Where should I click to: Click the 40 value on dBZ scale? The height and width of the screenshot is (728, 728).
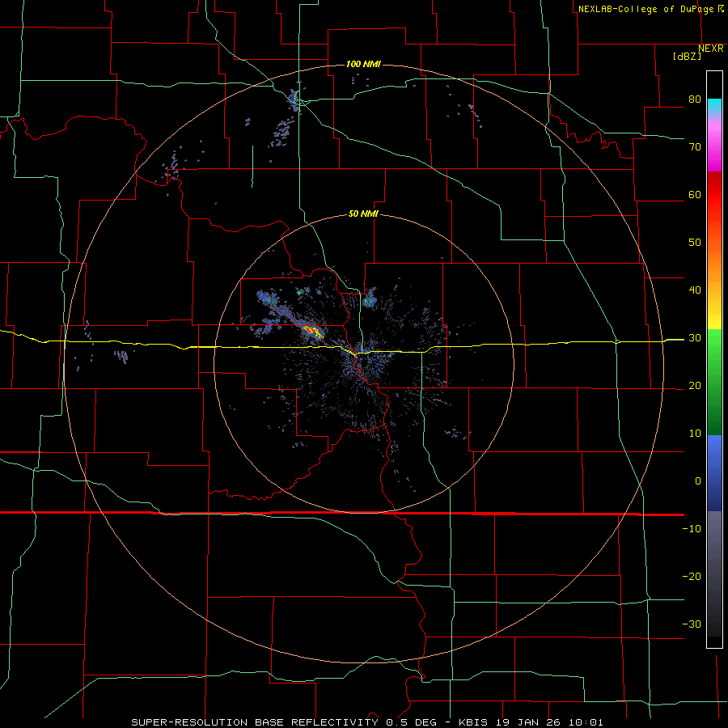click(695, 290)
